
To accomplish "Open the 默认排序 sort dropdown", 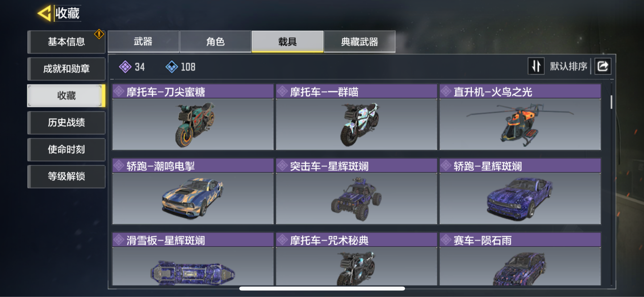I will point(568,66).
